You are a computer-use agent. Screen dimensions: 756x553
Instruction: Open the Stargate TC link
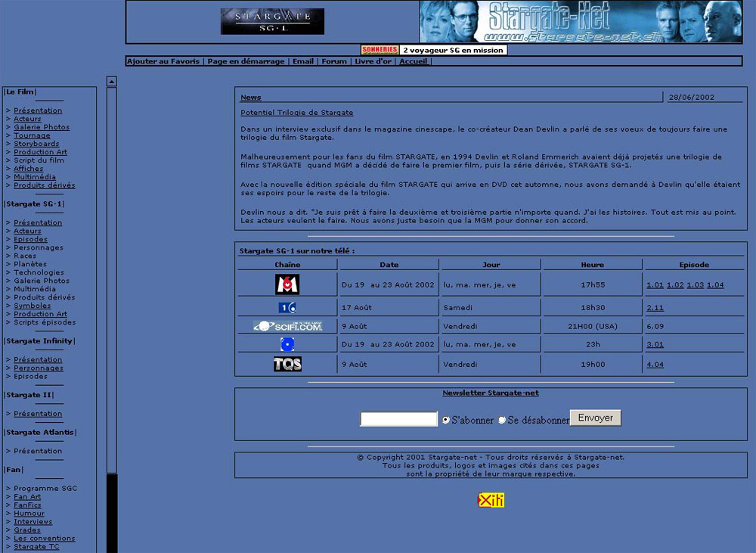click(x=36, y=546)
